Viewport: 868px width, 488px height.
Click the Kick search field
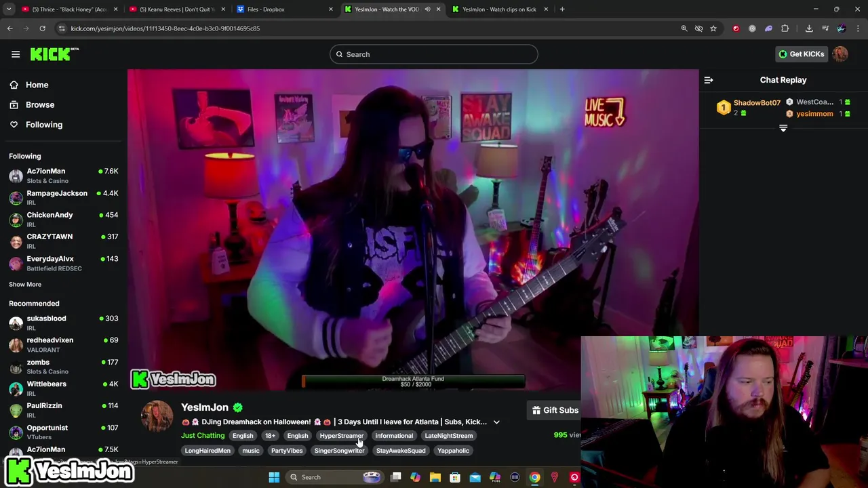434,54
